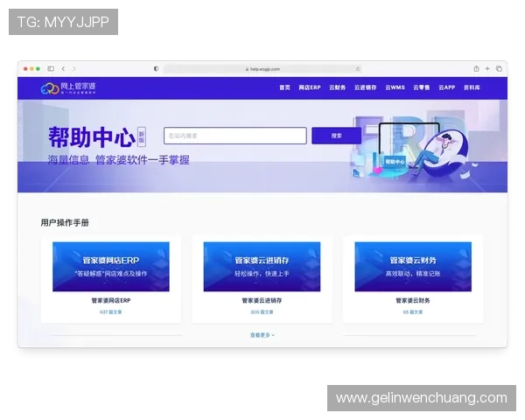Viewport: 525px width, 420px height.
Task: Click the red close window button
Action: tap(25, 68)
